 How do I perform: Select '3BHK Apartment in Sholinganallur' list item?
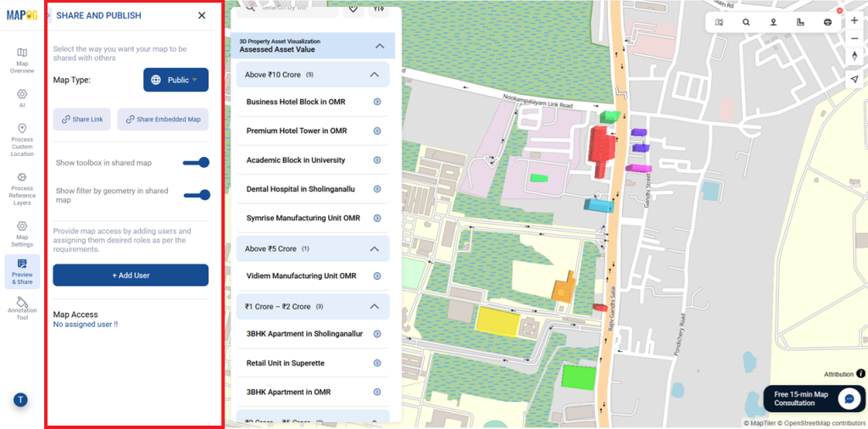click(x=313, y=334)
